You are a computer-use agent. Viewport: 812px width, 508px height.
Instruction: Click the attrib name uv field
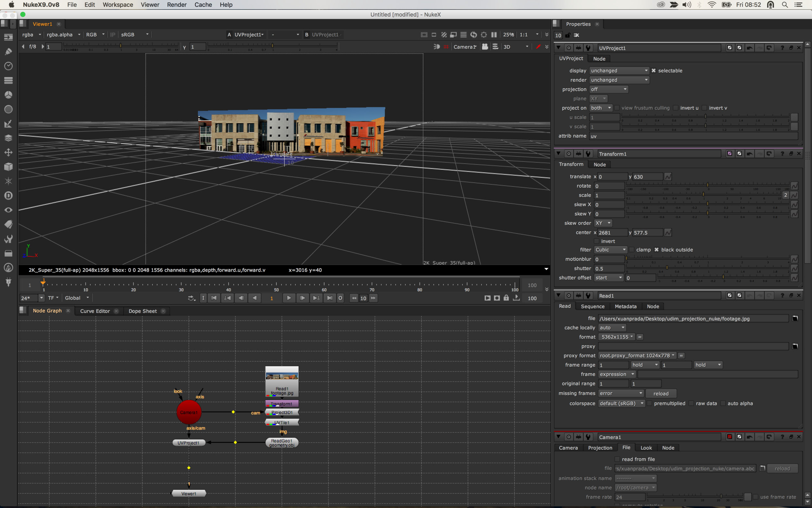[693, 136]
